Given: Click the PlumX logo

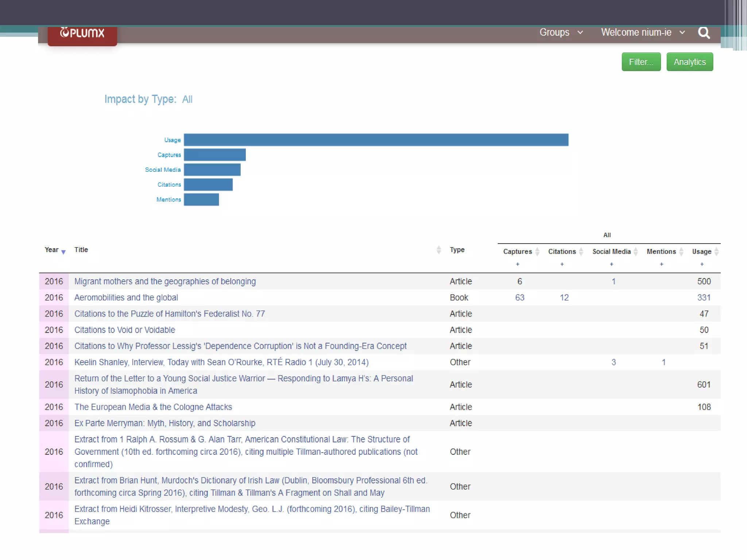Looking at the screenshot, I should click(x=82, y=34).
